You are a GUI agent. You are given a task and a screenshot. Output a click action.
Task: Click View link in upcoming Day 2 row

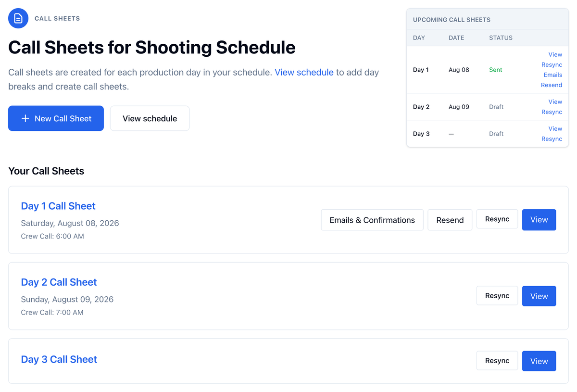pos(555,101)
